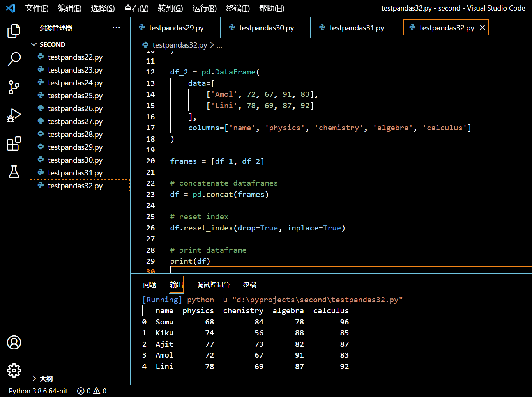Screen dimensions: 532x397
Task: Open the 终端(T) menu
Action: click(238, 8)
